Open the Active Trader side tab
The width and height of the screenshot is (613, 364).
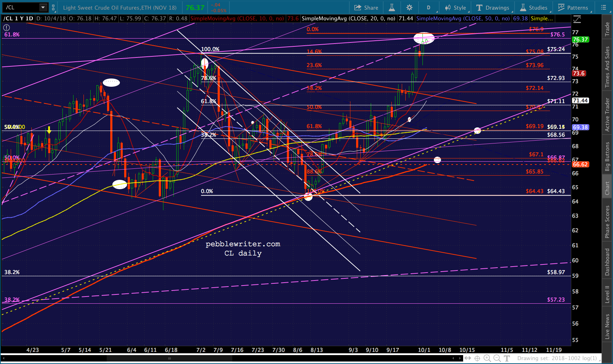pos(607,115)
